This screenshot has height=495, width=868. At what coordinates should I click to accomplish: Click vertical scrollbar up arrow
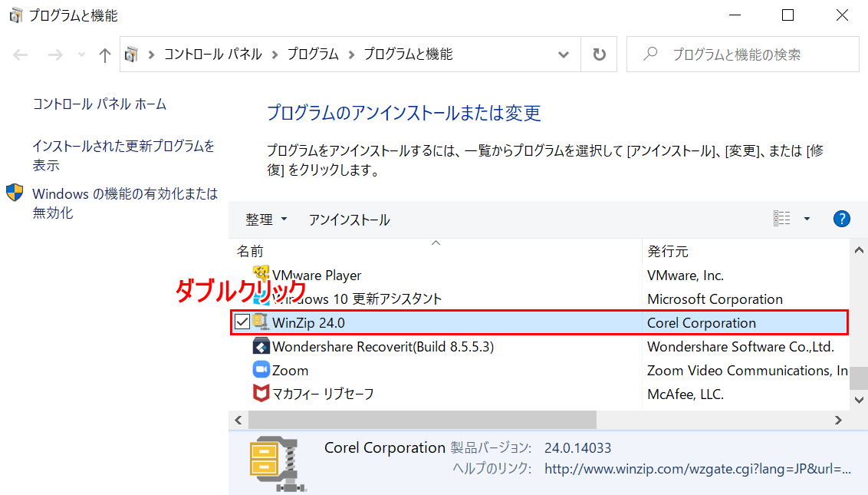tap(859, 250)
